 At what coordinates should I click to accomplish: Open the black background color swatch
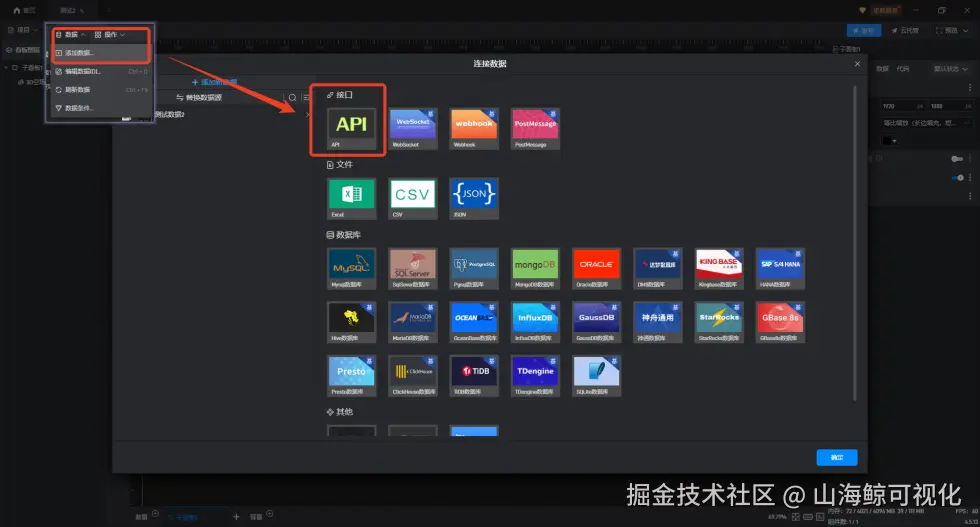(890, 141)
